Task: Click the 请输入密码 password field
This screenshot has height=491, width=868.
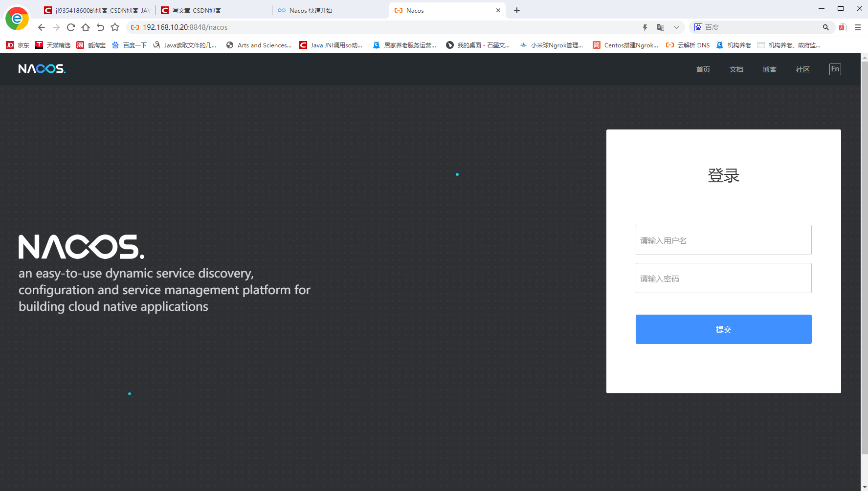Action: point(724,278)
